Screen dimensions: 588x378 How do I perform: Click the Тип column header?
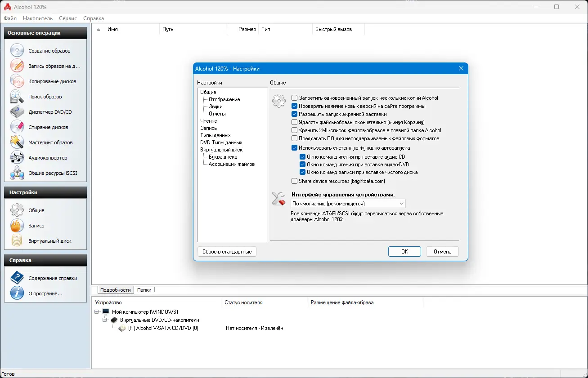click(x=286, y=29)
